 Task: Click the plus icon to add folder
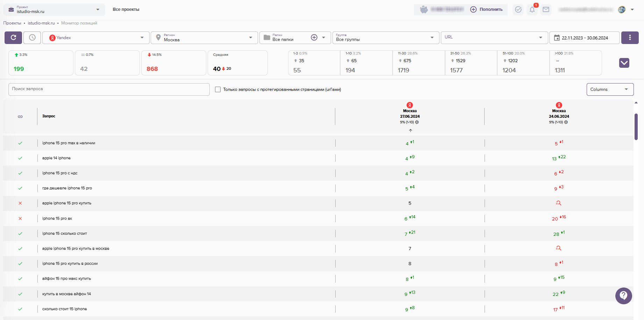[314, 37]
